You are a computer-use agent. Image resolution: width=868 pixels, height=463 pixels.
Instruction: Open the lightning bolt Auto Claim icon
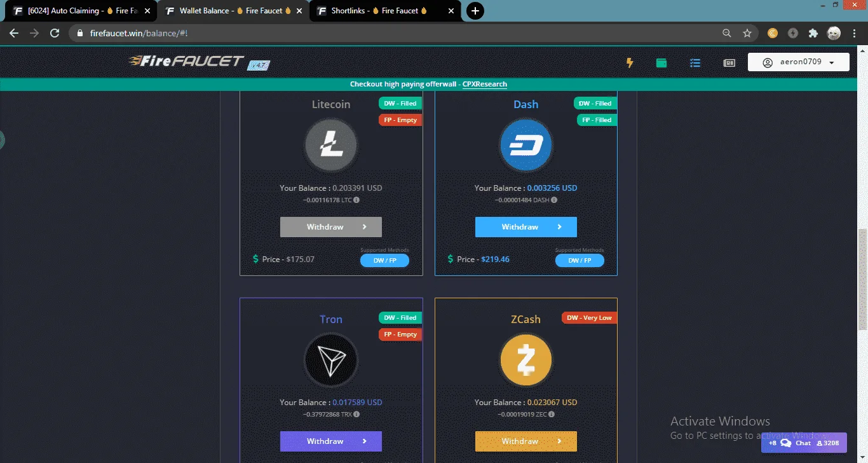tap(630, 62)
